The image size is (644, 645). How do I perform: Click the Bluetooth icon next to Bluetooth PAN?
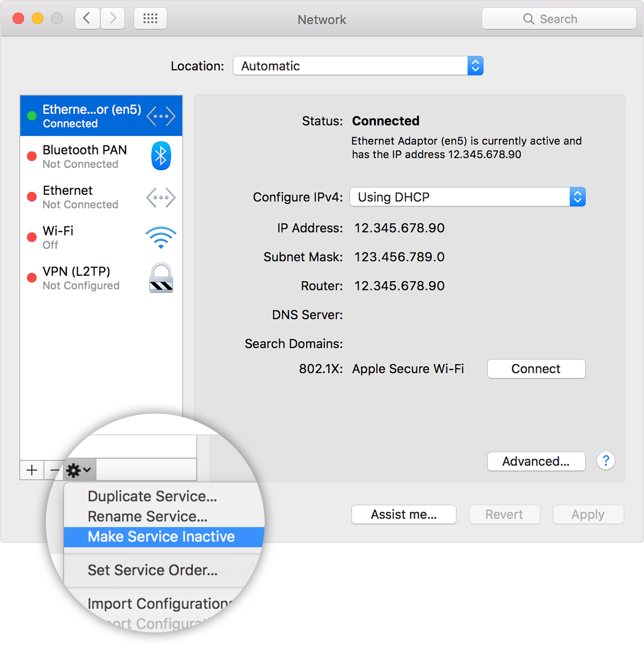click(161, 156)
